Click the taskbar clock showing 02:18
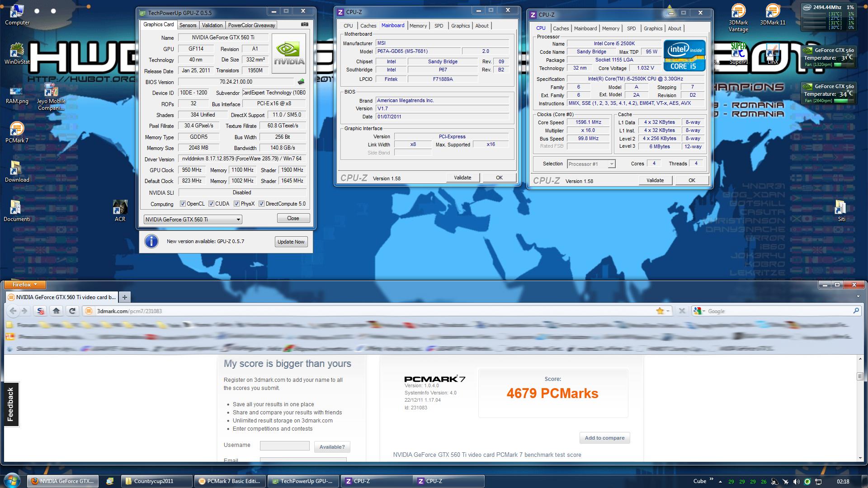Image resolution: width=868 pixels, height=488 pixels. tap(843, 482)
